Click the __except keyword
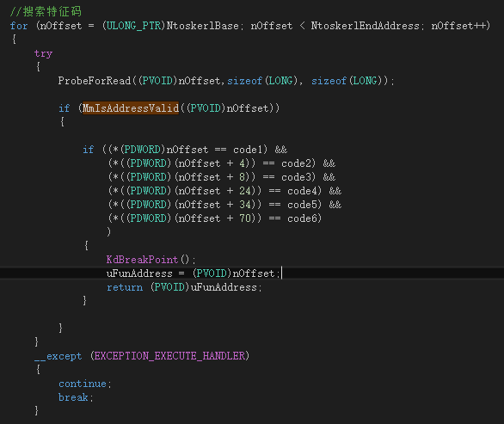The height and width of the screenshot is (424, 504). point(58,356)
